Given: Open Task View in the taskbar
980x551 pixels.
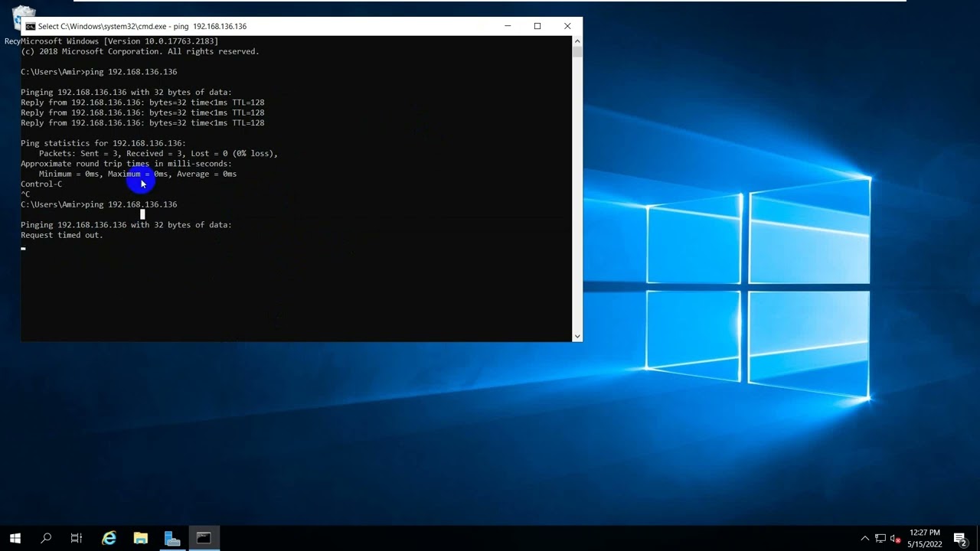Looking at the screenshot, I should click(77, 538).
